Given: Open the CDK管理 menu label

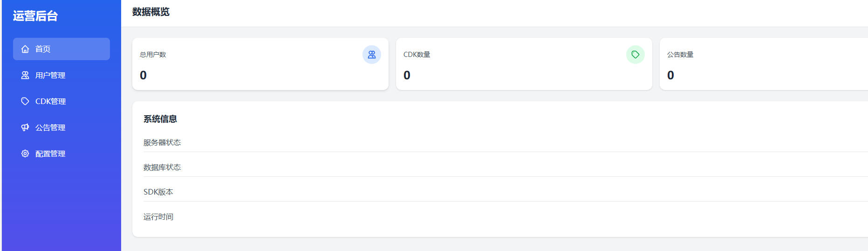Looking at the screenshot, I should 50,101.
